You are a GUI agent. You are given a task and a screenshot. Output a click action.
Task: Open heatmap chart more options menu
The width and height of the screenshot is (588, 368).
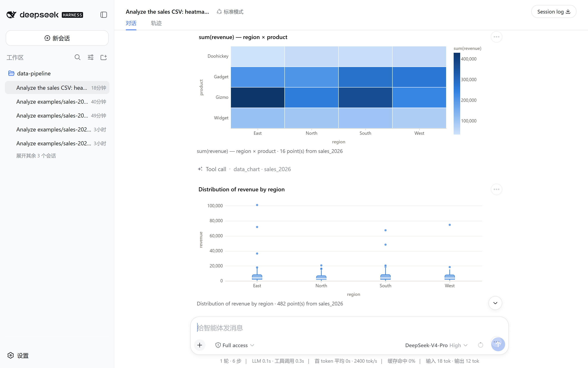(496, 37)
